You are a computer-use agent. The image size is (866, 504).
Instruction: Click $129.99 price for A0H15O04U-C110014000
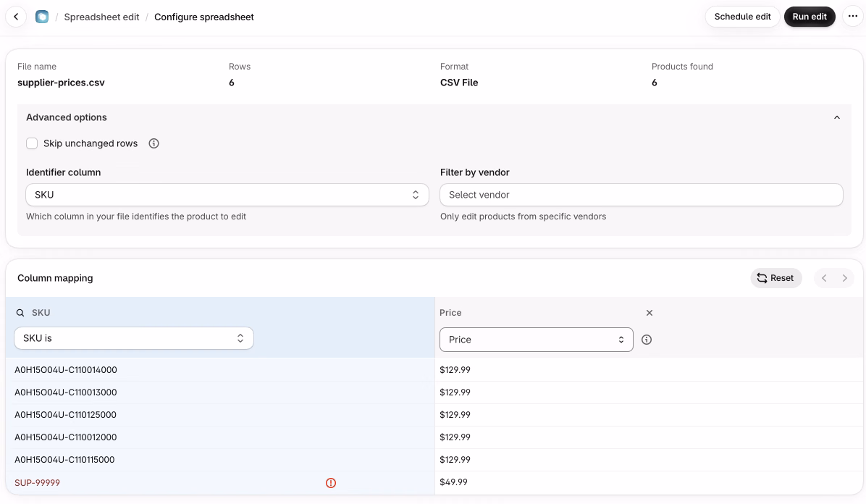455,370
